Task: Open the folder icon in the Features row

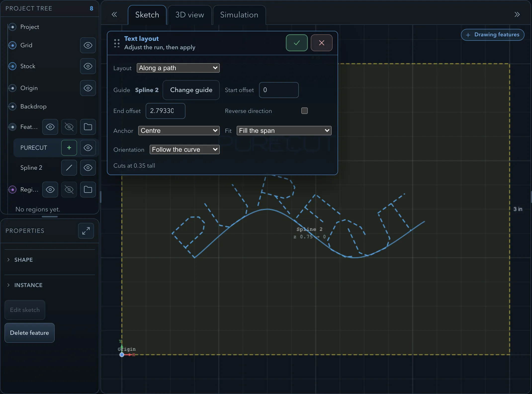Action: pyautogui.click(x=88, y=127)
